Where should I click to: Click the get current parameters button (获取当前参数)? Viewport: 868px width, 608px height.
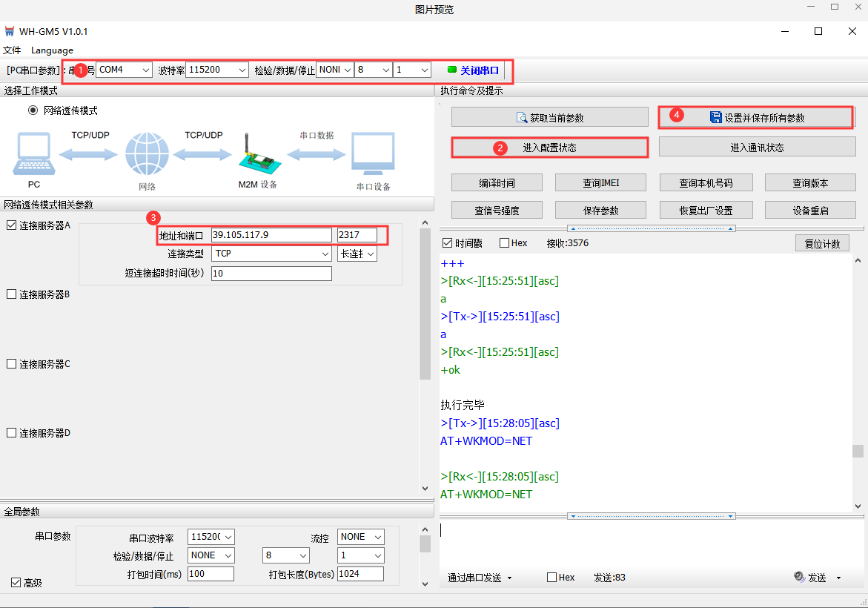pos(549,117)
